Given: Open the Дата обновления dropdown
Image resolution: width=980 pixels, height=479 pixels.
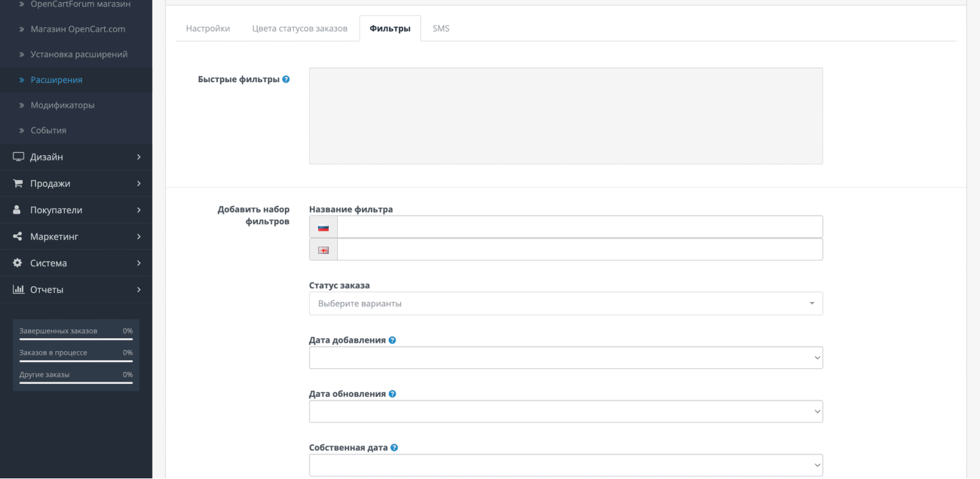Looking at the screenshot, I should (x=566, y=412).
